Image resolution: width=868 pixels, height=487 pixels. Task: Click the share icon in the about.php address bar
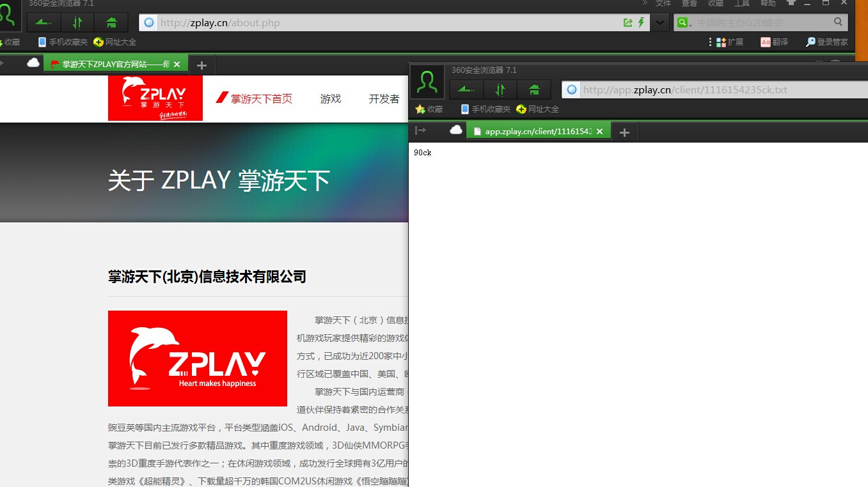click(x=627, y=23)
